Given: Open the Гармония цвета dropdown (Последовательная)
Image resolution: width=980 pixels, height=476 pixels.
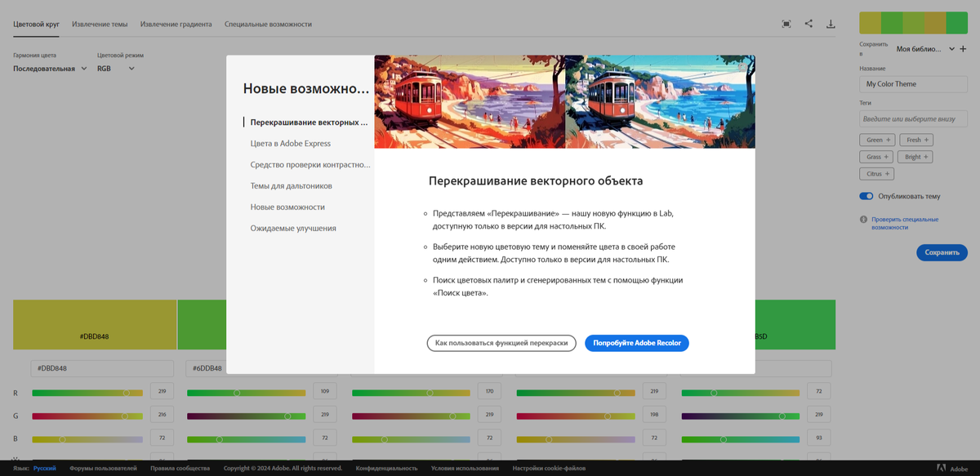Looking at the screenshot, I should (x=50, y=69).
